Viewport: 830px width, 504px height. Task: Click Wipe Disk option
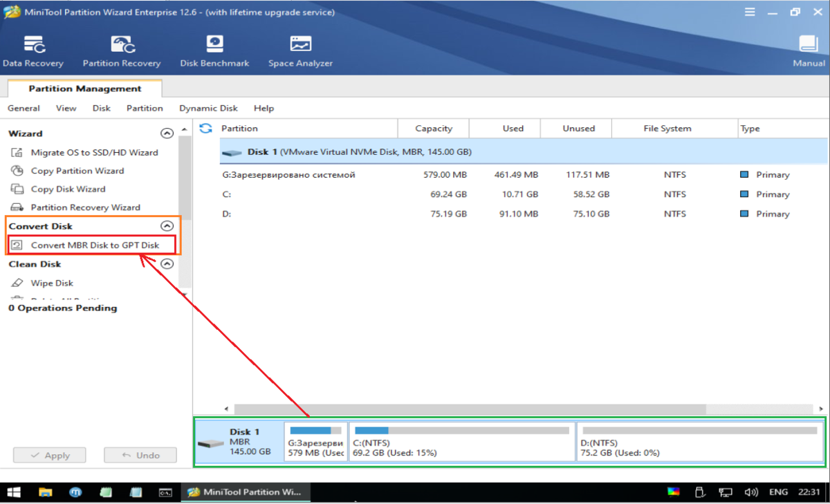[52, 283]
